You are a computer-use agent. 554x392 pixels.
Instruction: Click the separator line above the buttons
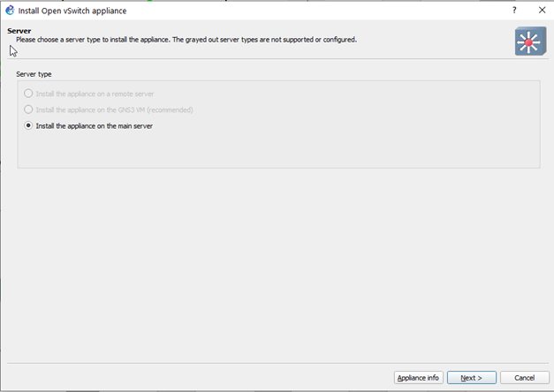pyautogui.click(x=277, y=363)
